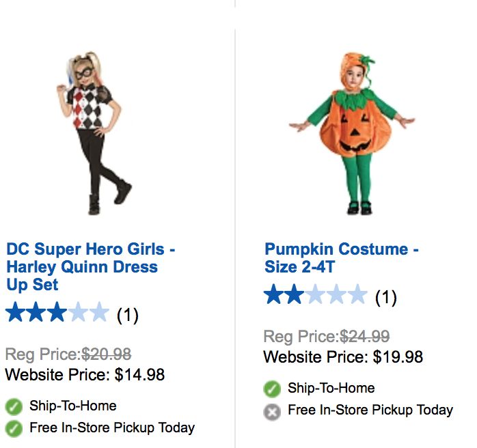Click the Harley Quinn three-star rating
The image size is (477, 448).
57,313
